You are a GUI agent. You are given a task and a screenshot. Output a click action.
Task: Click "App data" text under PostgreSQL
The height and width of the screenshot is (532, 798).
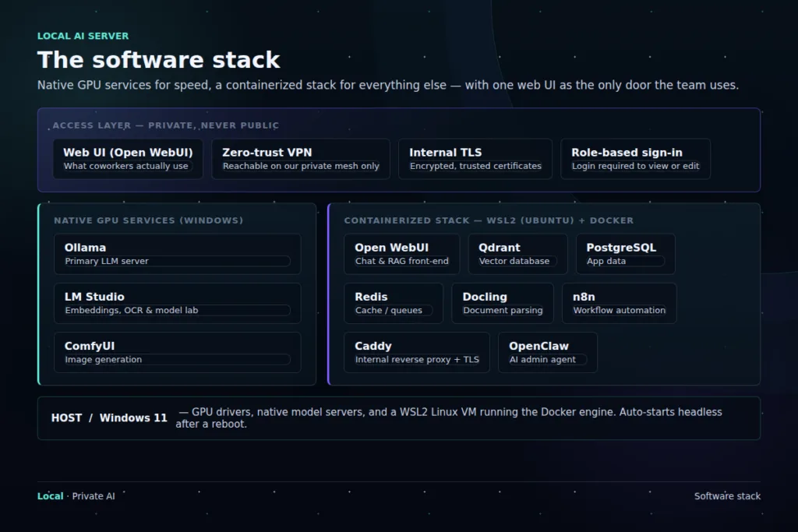[x=606, y=261]
